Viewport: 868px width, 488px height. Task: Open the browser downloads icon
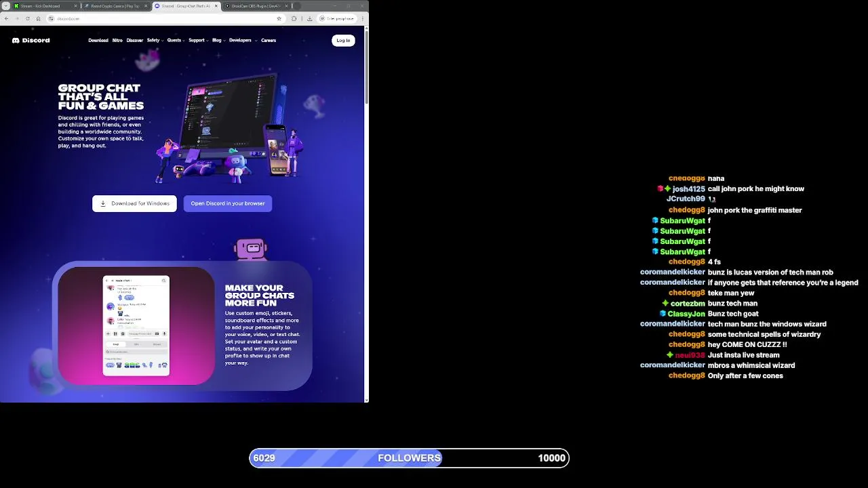[x=309, y=18]
